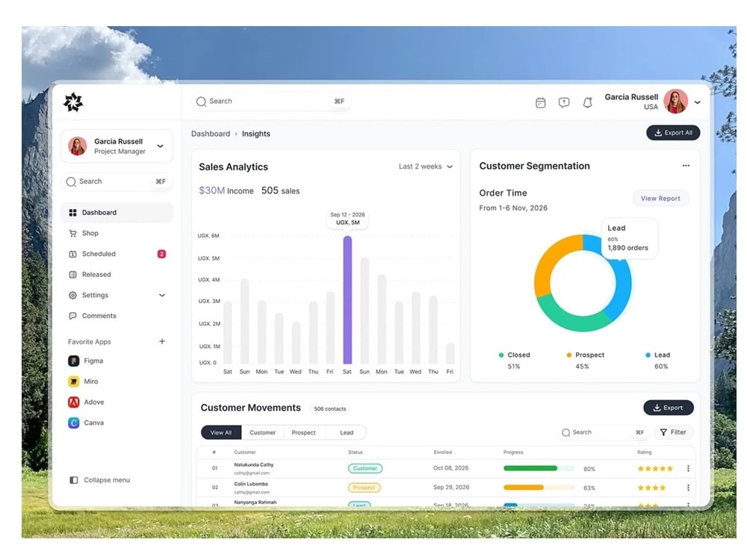Expand the top-right user account chevron
The image size is (747, 560).
pyautogui.click(x=698, y=102)
